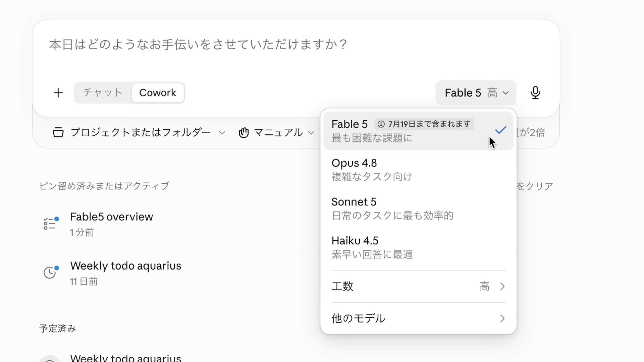
Task: Select the Haiku 4.5 model option
Action: tap(418, 247)
